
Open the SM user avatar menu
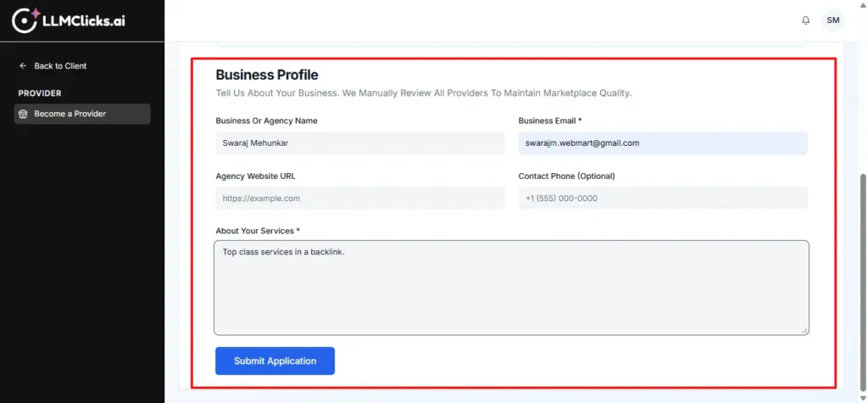coord(833,20)
